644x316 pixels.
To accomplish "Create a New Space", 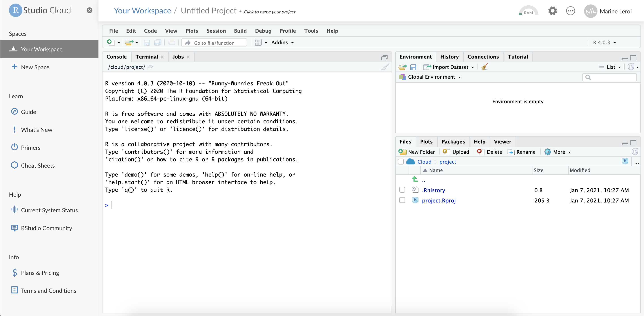I will pos(30,67).
